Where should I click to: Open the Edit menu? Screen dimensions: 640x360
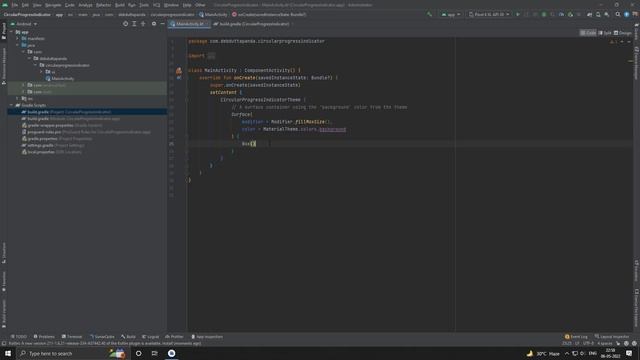(25, 5)
